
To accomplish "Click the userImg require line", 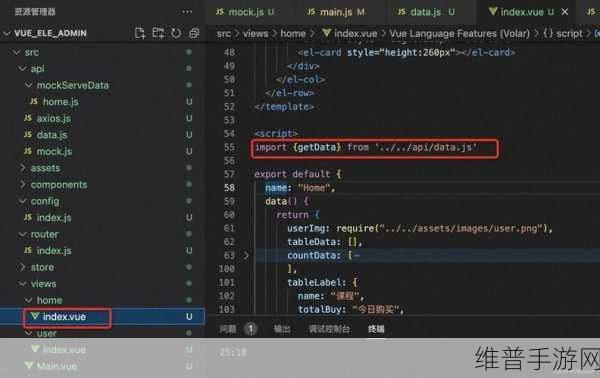I will 420,228.
